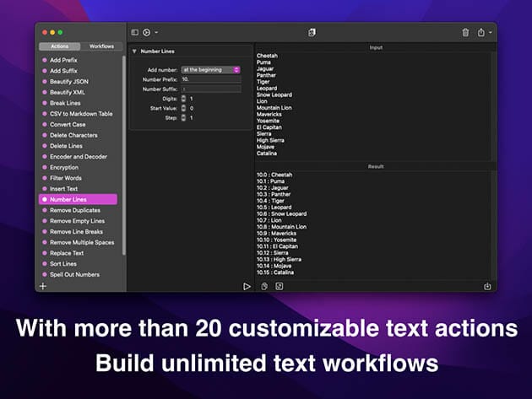Screen dimensions: 532x399
Task: Toggle the sidebar panel icon
Action: (134, 32)
